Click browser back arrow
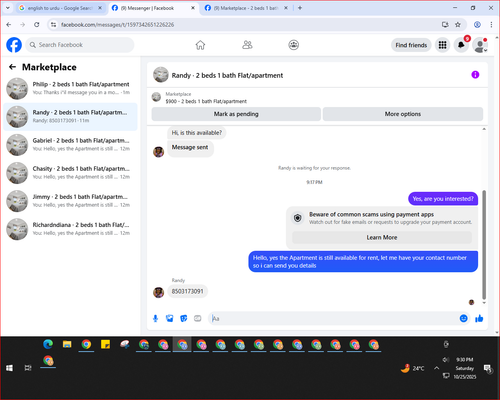 tap(9, 25)
